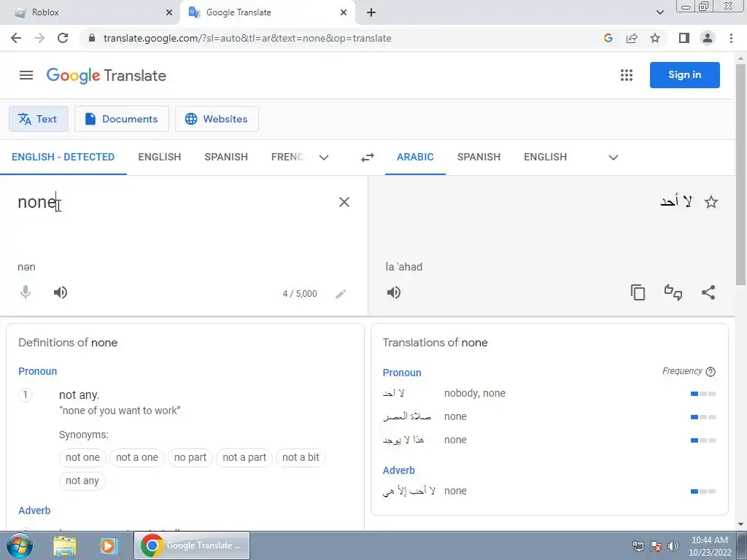Screen dimensions: 747x560
Task: Close the Google Translate browser tab
Action: pos(344,12)
